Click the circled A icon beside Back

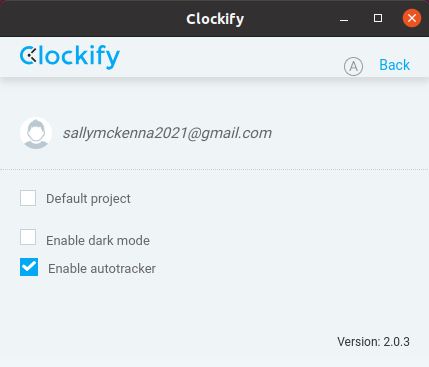353,66
